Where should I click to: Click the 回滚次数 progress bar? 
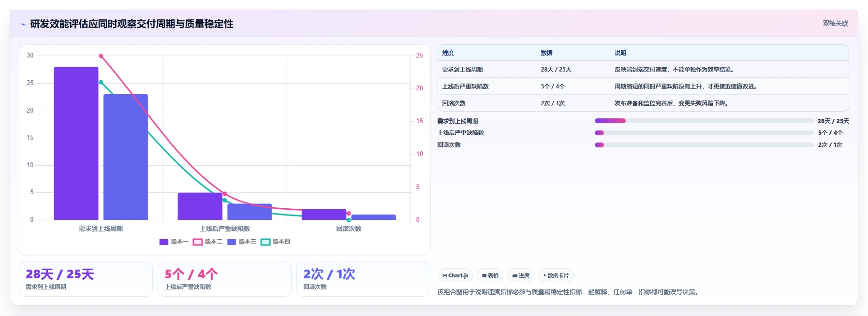[704, 145]
